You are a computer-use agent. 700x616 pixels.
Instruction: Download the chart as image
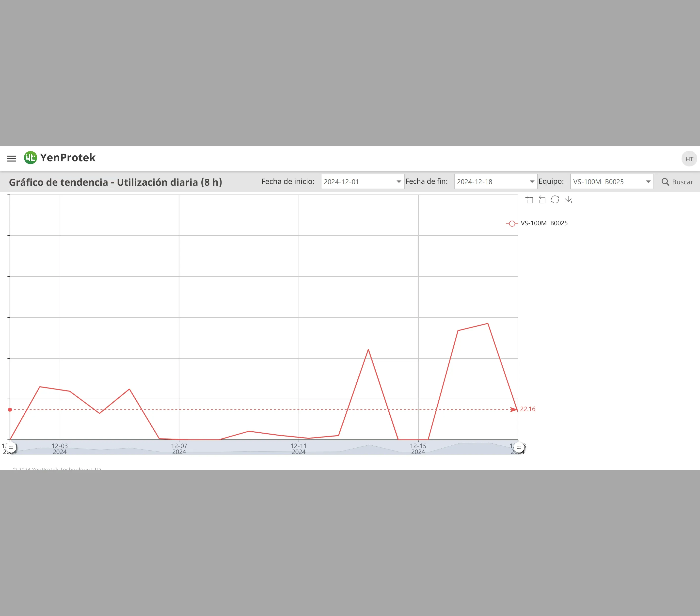(568, 200)
